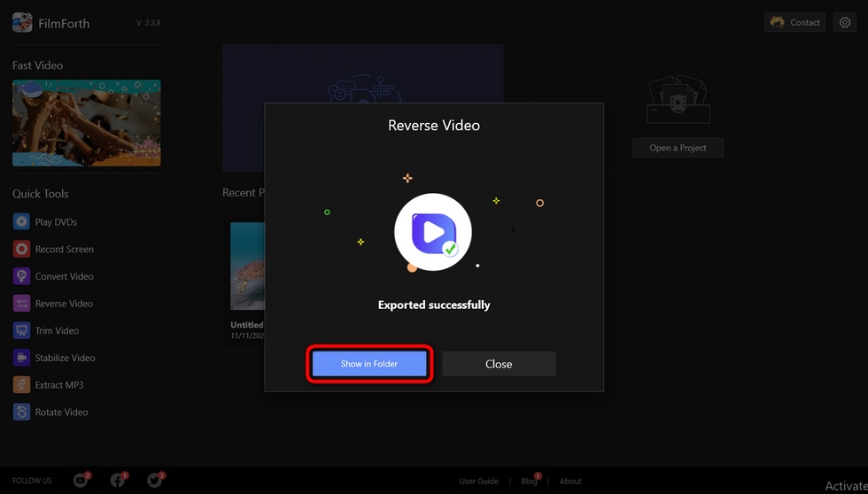Screen dimensions: 868x494
Task: Click the Record Screen label
Action: 64,249
